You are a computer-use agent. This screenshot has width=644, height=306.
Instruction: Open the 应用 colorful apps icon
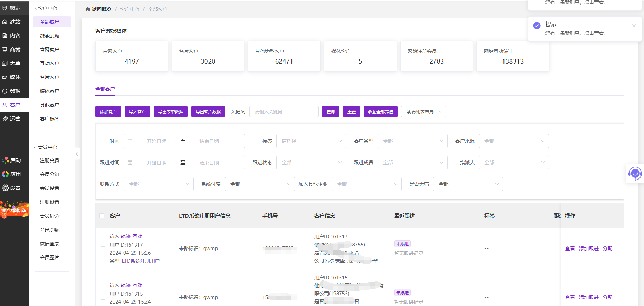(5, 174)
